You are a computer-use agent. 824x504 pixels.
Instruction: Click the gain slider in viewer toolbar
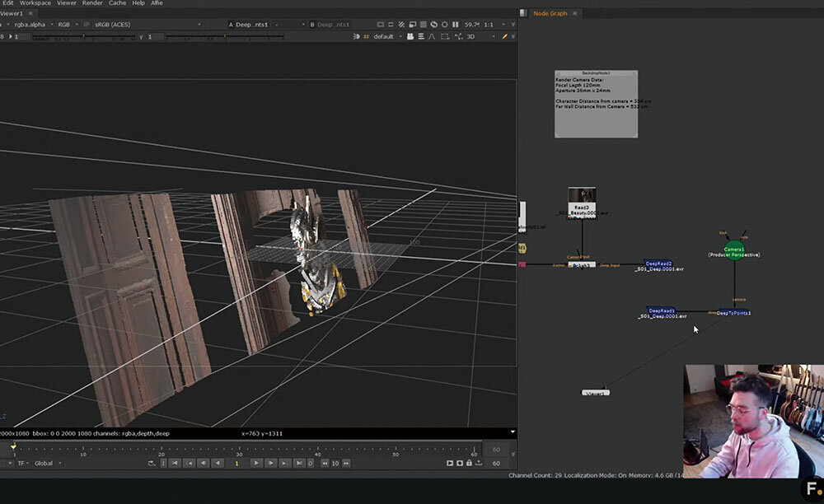tap(82, 36)
